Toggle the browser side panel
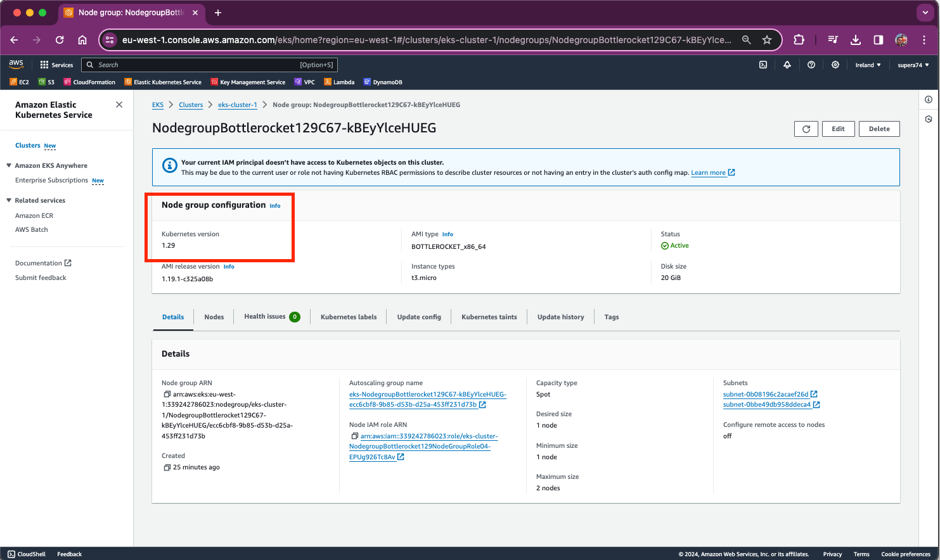Image resolution: width=940 pixels, height=560 pixels. (x=879, y=40)
